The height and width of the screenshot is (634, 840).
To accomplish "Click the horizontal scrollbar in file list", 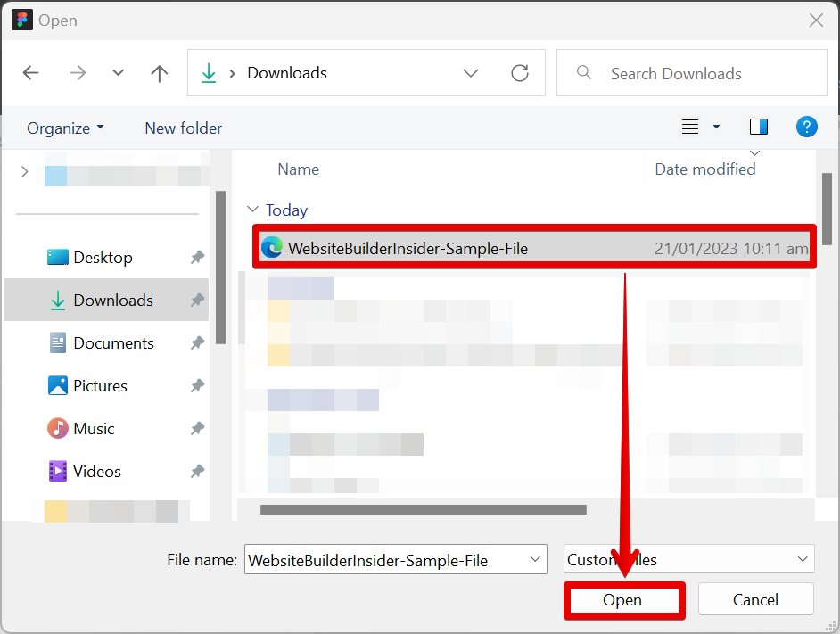I will (423, 509).
